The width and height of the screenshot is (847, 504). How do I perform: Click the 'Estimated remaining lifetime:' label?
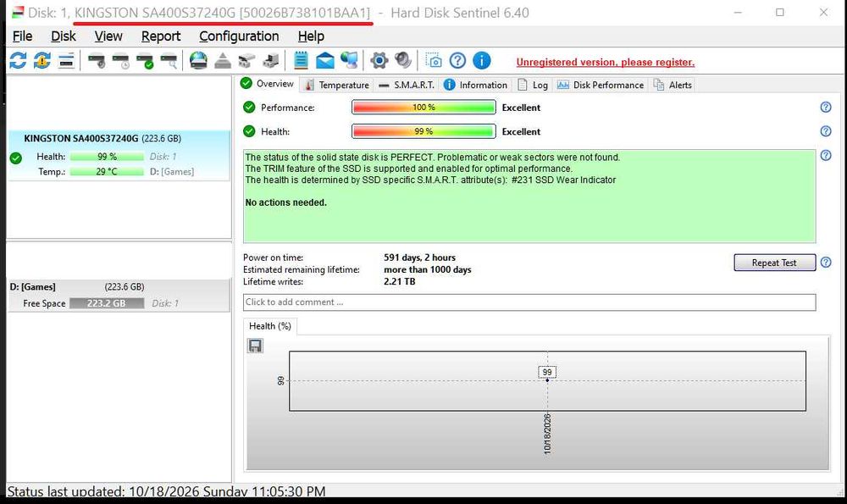point(302,269)
